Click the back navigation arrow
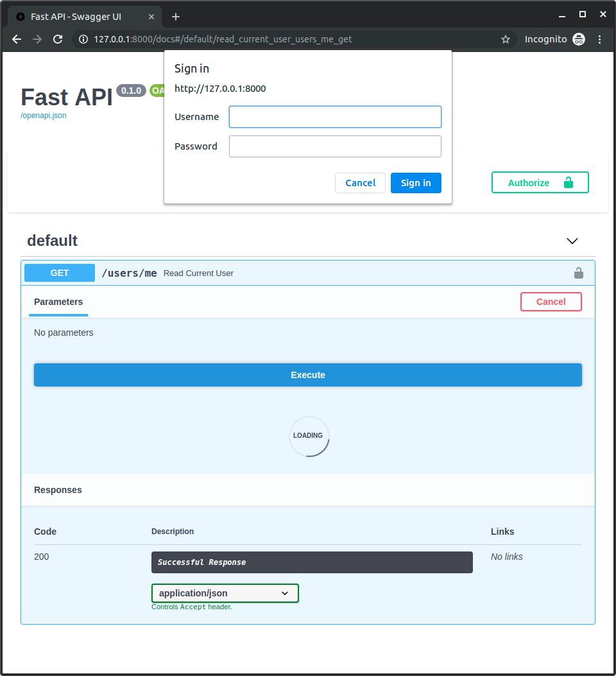This screenshot has width=616, height=676. point(16,39)
